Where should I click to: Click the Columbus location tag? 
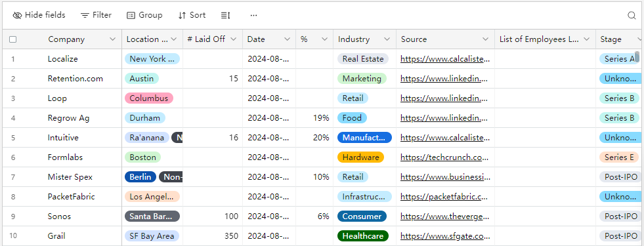coord(149,98)
